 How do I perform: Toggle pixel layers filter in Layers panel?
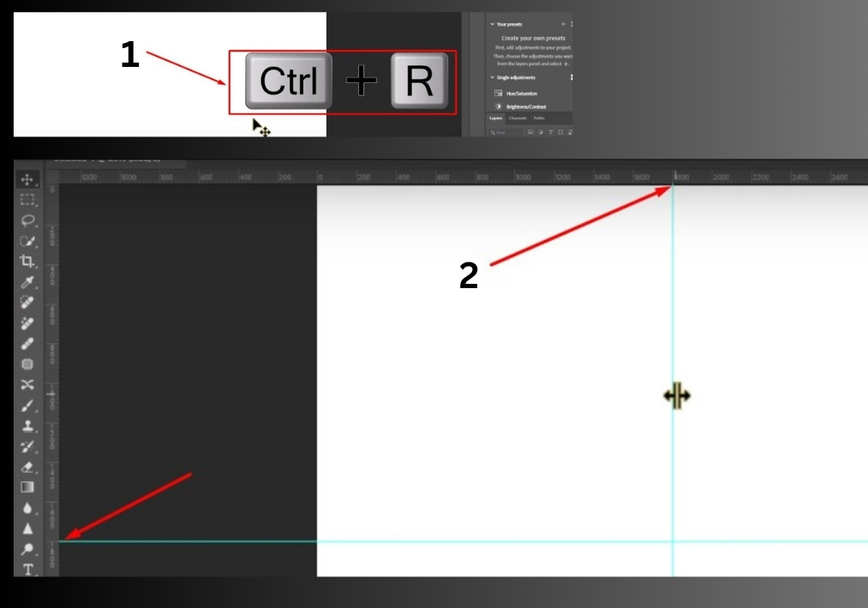click(530, 132)
